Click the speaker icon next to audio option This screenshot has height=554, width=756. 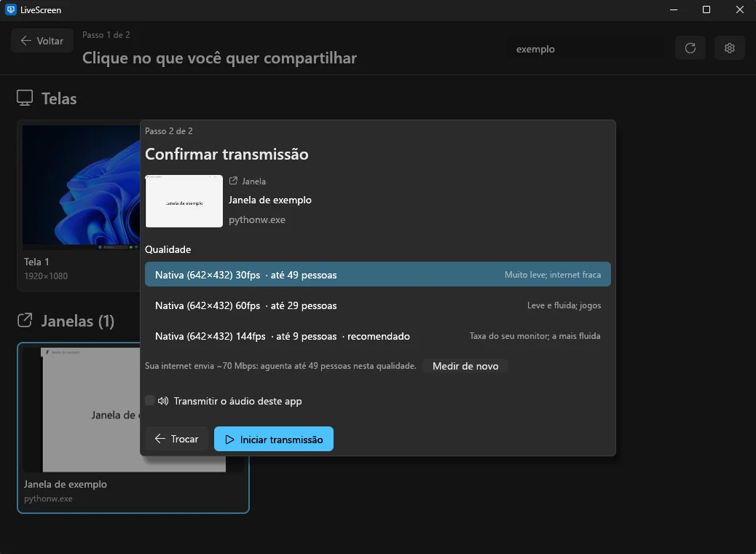(x=163, y=400)
